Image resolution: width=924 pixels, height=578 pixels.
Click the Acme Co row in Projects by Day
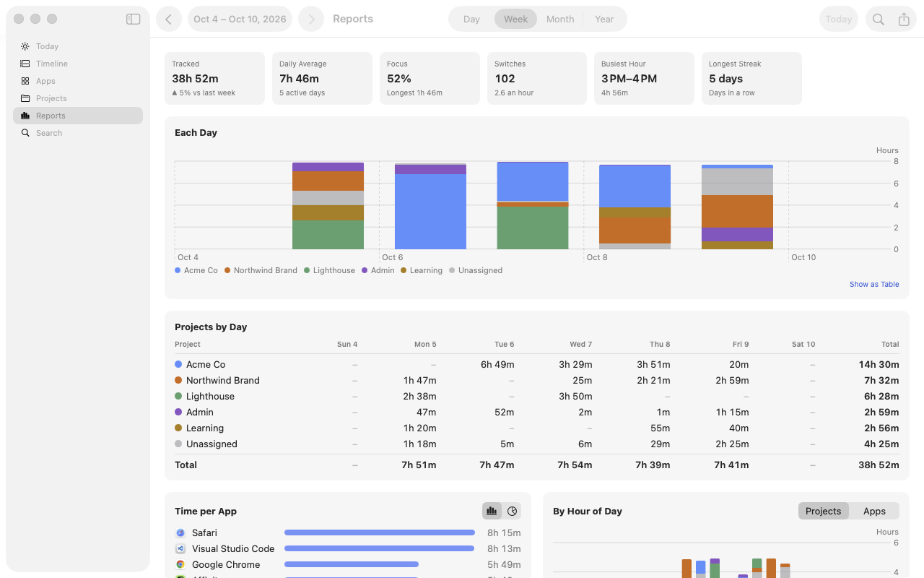point(537,364)
